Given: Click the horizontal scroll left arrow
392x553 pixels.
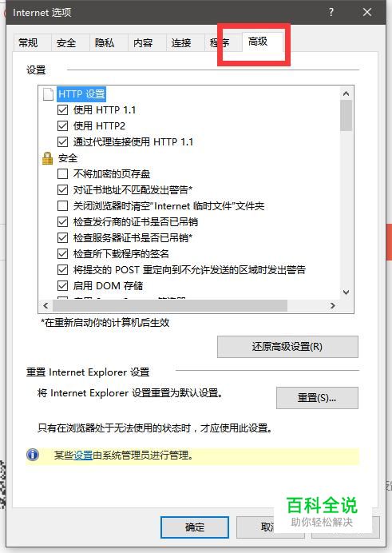Looking at the screenshot, I should tap(46, 305).
